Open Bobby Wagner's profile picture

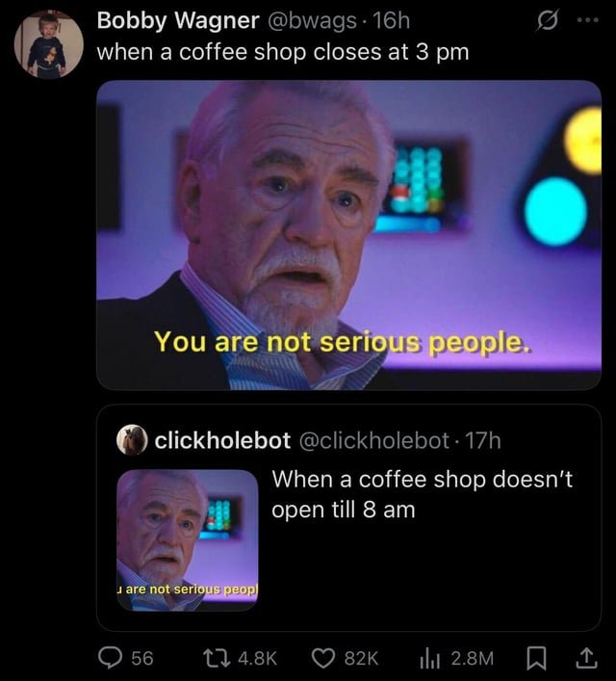49,44
